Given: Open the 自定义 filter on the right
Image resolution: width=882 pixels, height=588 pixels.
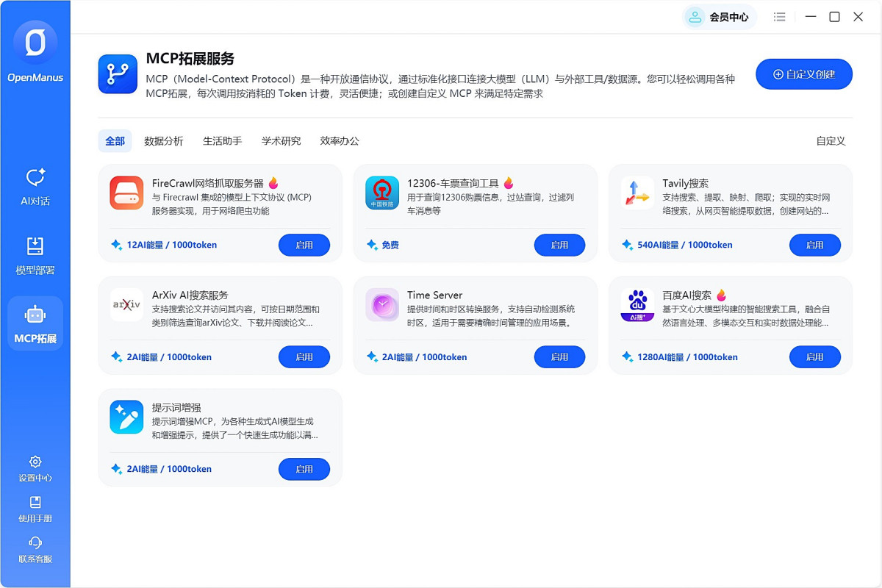Looking at the screenshot, I should coord(831,141).
